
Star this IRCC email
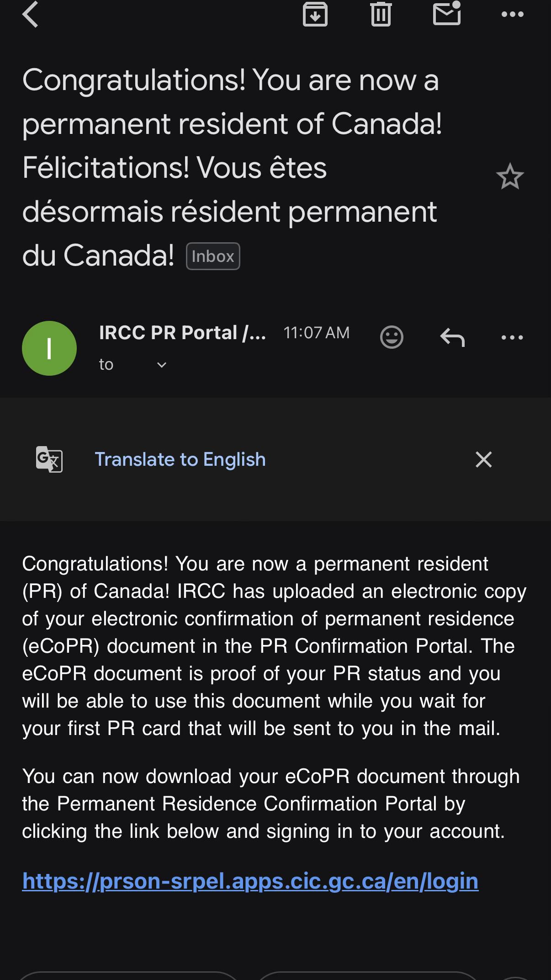(510, 176)
